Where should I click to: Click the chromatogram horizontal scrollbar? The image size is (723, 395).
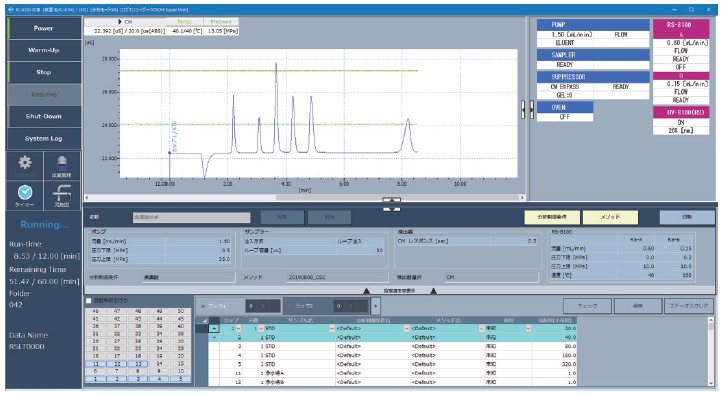(305, 197)
